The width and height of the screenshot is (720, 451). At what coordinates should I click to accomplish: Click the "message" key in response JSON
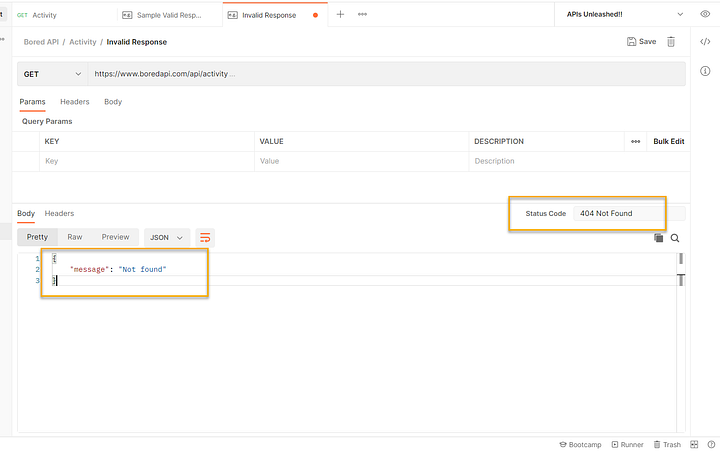(90, 270)
